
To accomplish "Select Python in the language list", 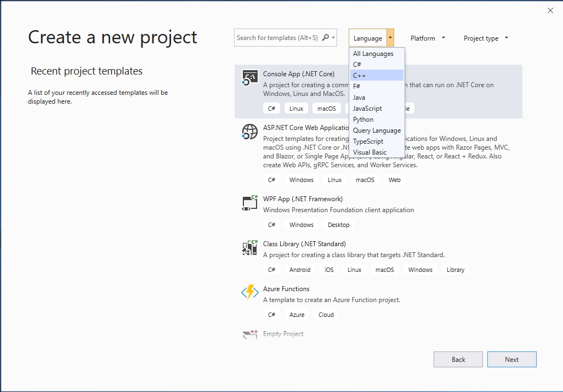I will pos(377,119).
